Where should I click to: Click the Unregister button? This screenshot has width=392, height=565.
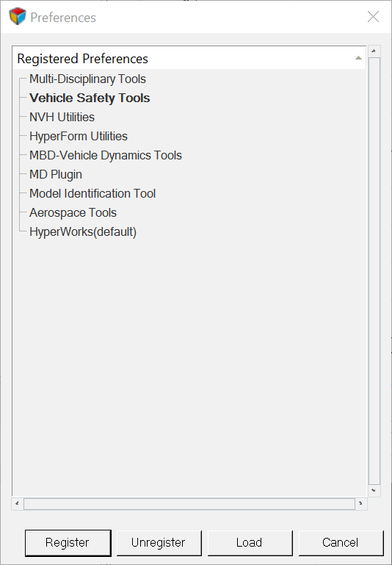pos(159,543)
